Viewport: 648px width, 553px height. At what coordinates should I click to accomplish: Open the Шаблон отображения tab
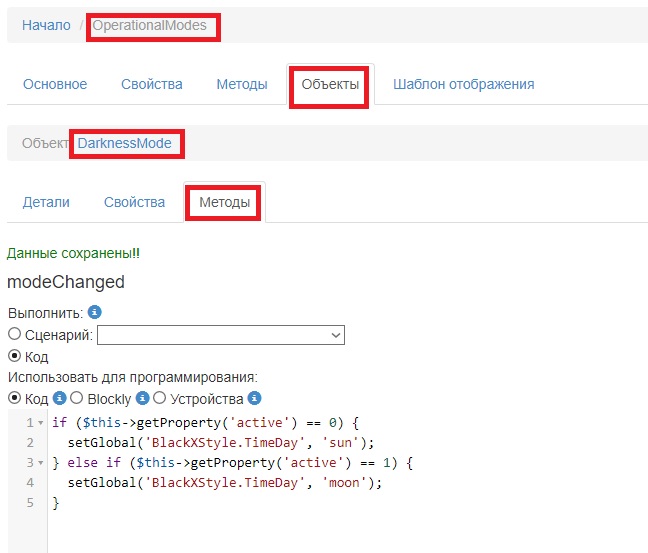(x=463, y=84)
